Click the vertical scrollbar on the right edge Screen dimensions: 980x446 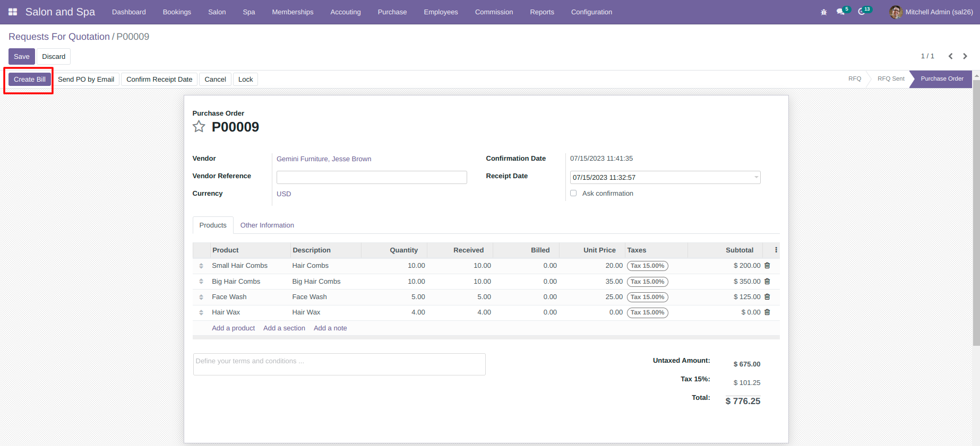pos(976,212)
